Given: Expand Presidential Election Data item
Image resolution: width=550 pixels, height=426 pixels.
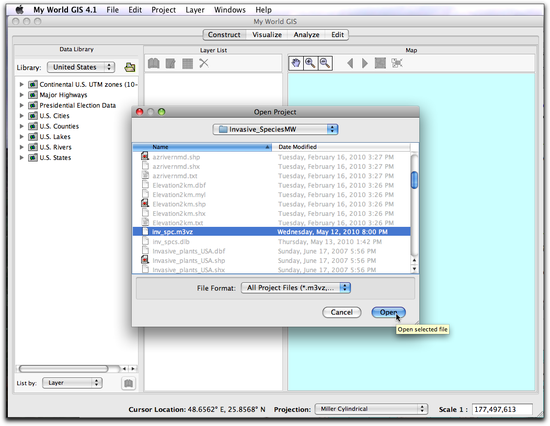Looking at the screenshot, I should pyautogui.click(x=21, y=105).
